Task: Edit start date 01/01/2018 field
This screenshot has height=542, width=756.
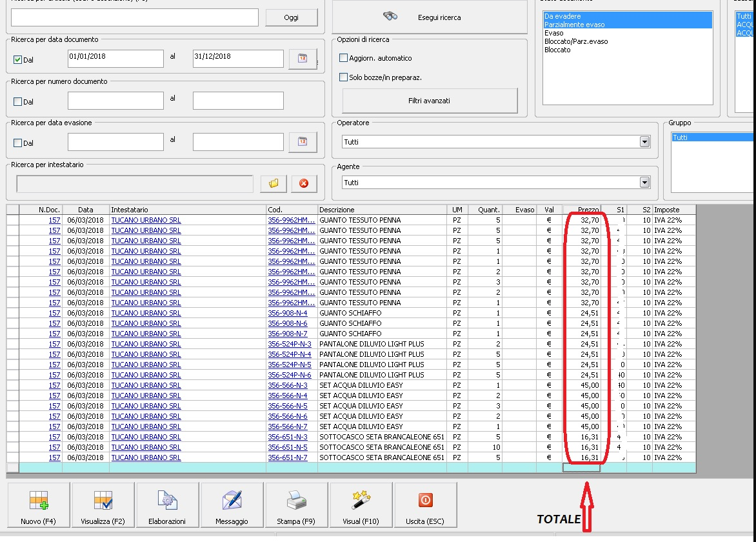Action: click(115, 59)
